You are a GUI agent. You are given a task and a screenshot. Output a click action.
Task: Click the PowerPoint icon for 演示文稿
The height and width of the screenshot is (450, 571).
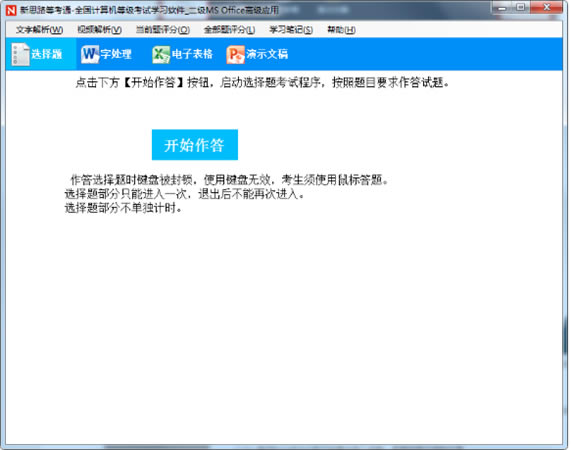click(x=235, y=55)
